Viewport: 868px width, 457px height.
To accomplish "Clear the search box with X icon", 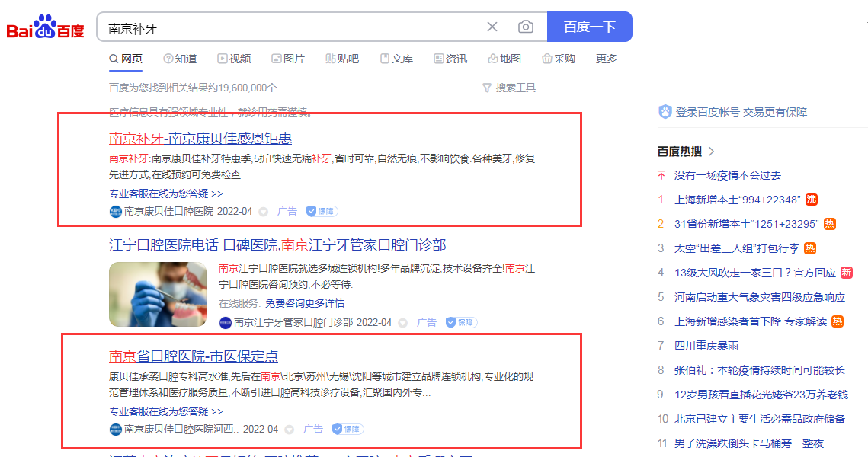I will click(492, 27).
